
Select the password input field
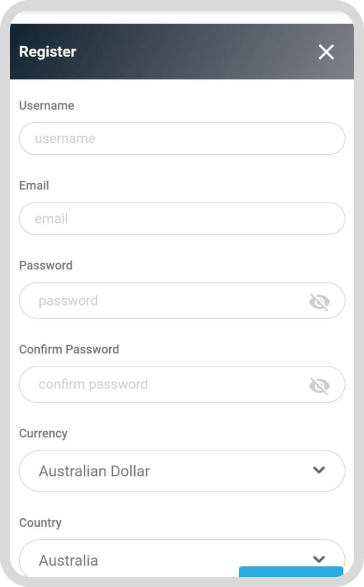(x=182, y=301)
